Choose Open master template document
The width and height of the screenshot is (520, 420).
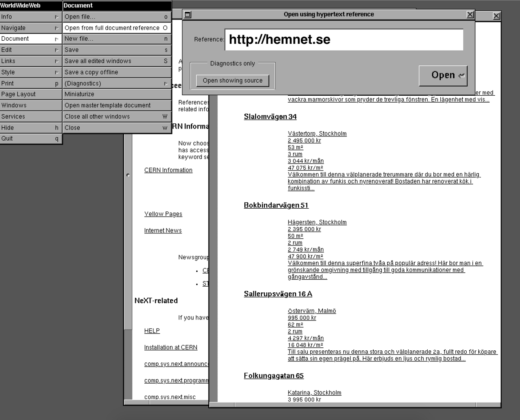(x=117, y=106)
